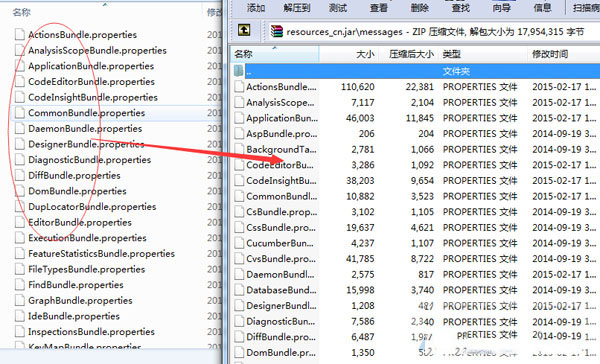
Task: Select CucumberBun row in the archive
Action: [416, 243]
